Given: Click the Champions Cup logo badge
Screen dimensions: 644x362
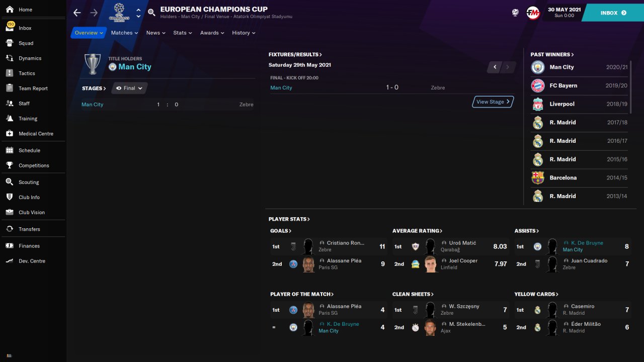Looking at the screenshot, I should [119, 12].
